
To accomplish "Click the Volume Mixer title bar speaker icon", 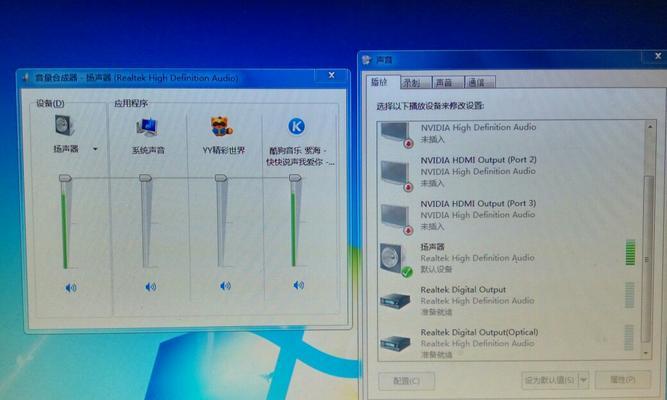I will pyautogui.click(x=26, y=77).
